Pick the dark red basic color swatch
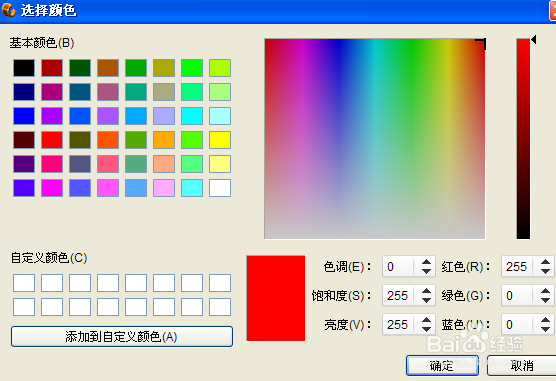The height and width of the screenshot is (381, 556). click(52, 68)
